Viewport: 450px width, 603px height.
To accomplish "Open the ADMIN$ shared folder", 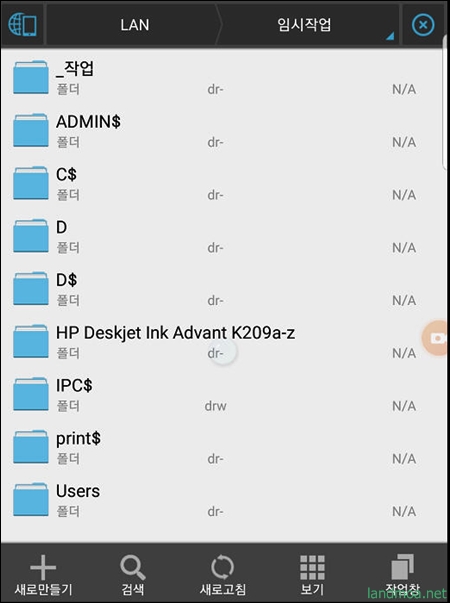I will point(222,130).
